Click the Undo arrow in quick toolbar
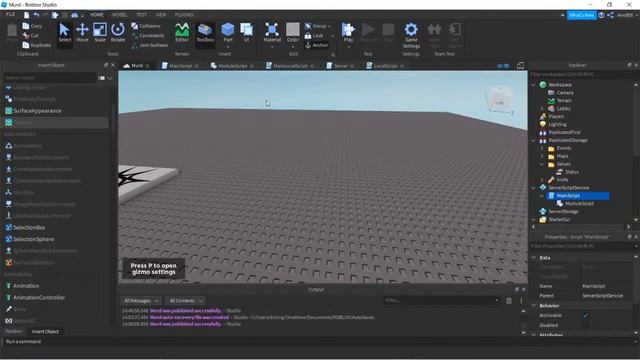Screen dimensions: 640x360 pos(36,15)
